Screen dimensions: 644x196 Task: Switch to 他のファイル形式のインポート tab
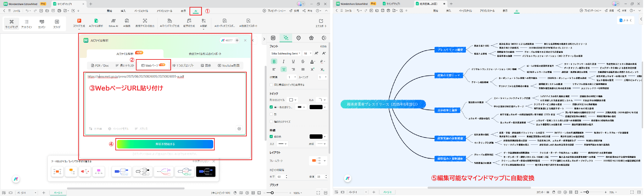(x=205, y=54)
